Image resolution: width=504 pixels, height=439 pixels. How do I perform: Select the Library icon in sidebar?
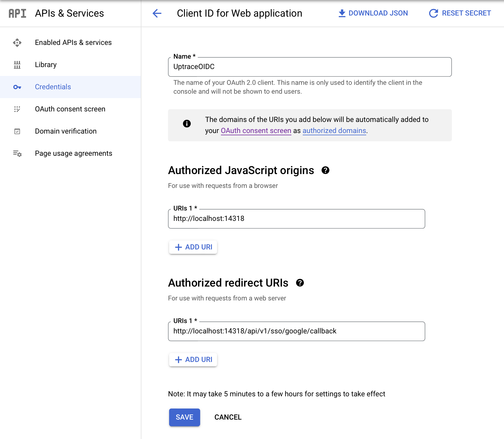pyautogui.click(x=17, y=65)
